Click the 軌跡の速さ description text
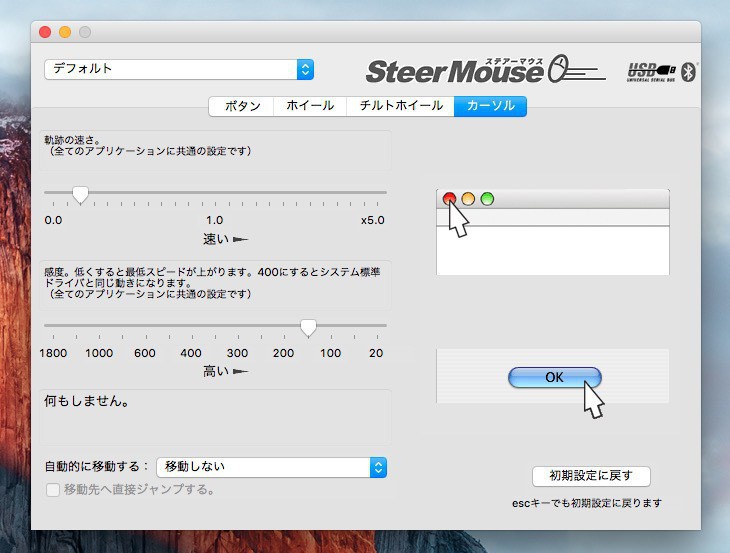The height and width of the screenshot is (553, 730). (148, 145)
